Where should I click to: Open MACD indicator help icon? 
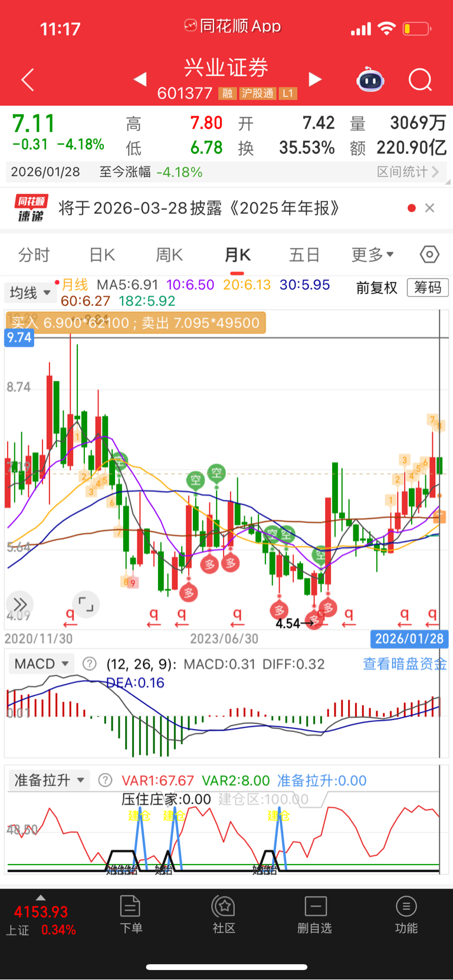90,664
